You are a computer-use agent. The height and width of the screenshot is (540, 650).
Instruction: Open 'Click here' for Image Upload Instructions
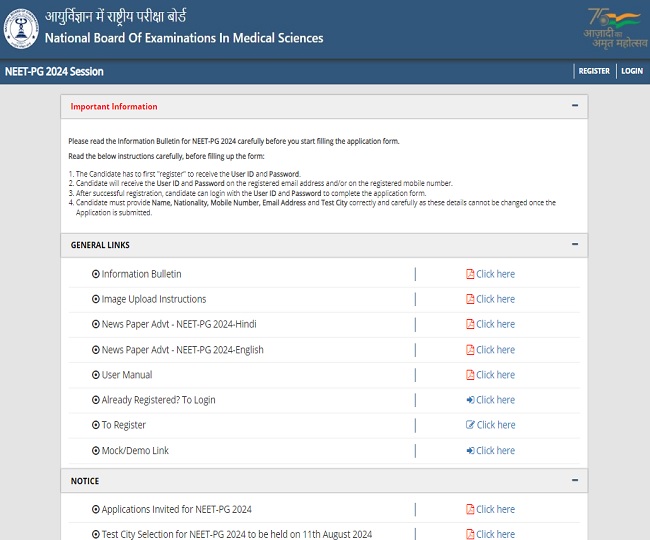(x=495, y=299)
